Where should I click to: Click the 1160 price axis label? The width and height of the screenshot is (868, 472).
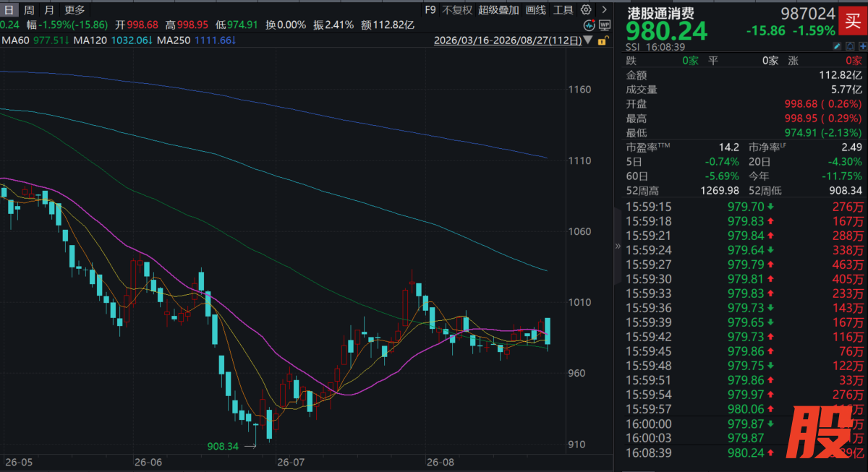coord(579,90)
